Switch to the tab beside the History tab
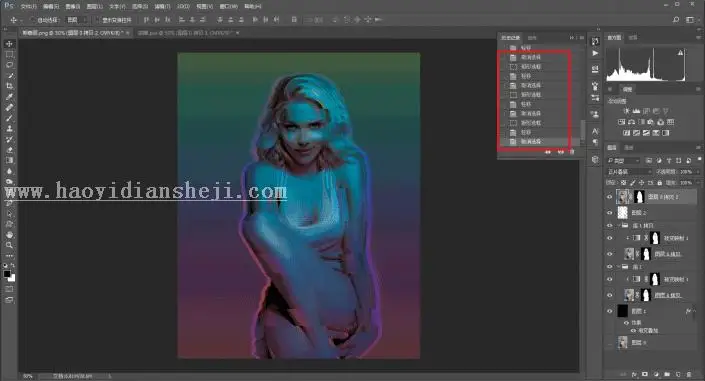The width and height of the screenshot is (705, 381). coord(532,38)
